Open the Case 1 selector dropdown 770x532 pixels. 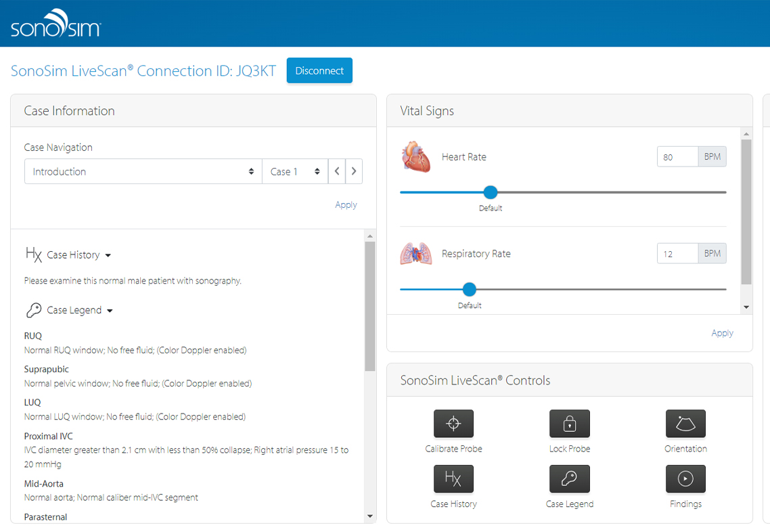294,171
